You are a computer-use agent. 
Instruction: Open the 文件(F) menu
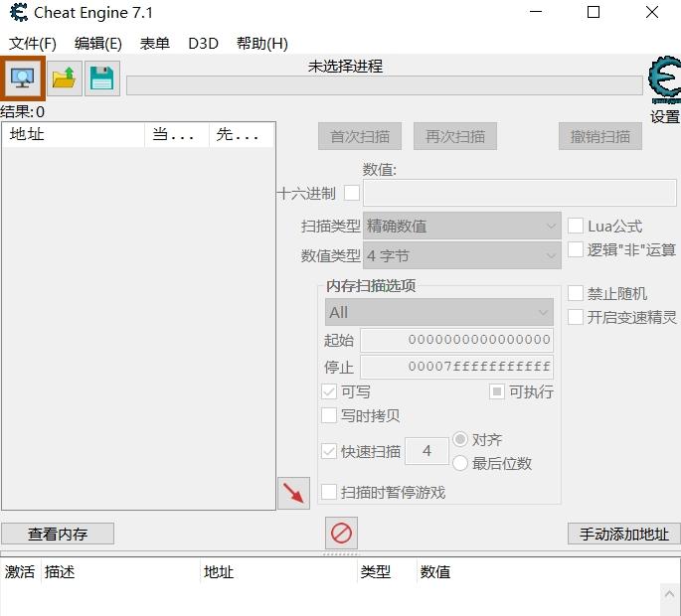[33, 44]
